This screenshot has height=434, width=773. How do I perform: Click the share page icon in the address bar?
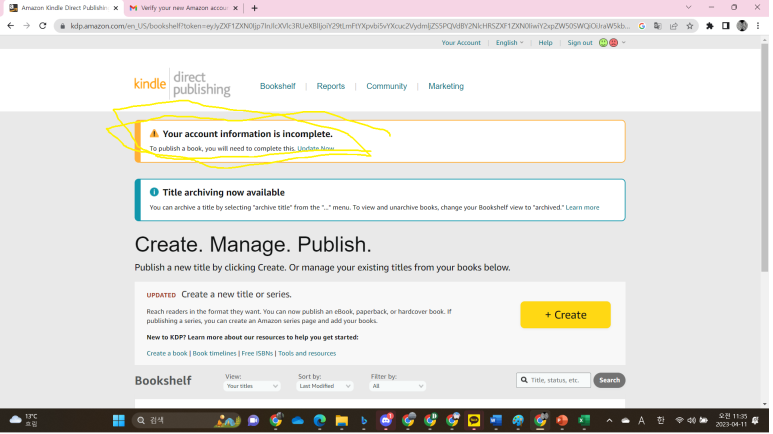pos(673,26)
